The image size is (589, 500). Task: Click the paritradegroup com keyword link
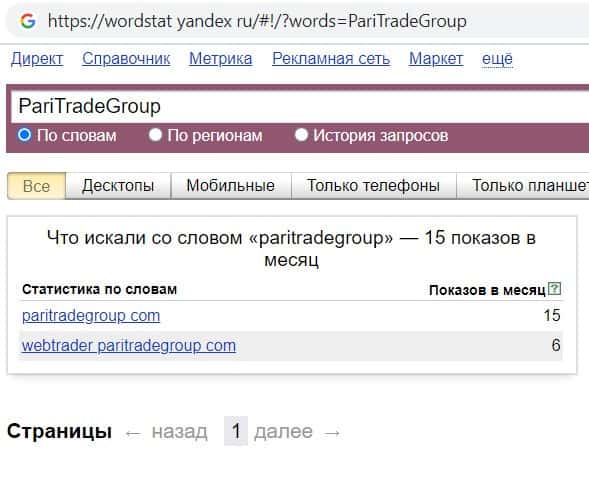pos(91,316)
